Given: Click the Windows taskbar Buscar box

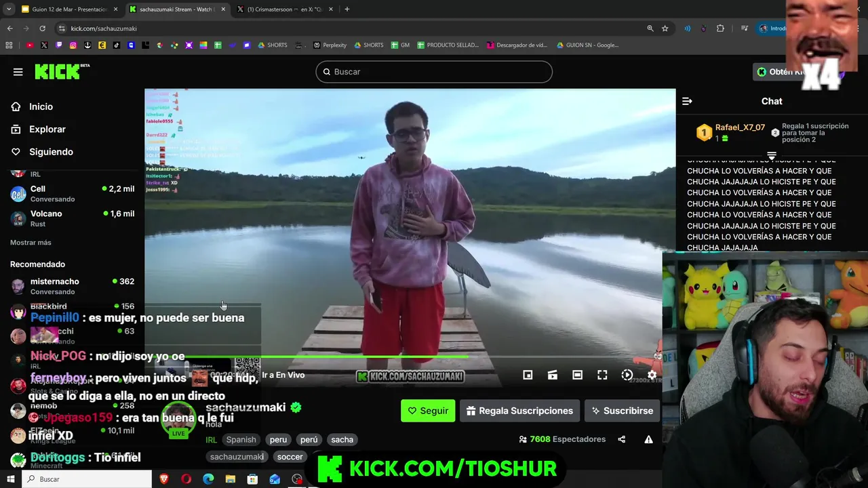Looking at the screenshot, I should click(87, 479).
